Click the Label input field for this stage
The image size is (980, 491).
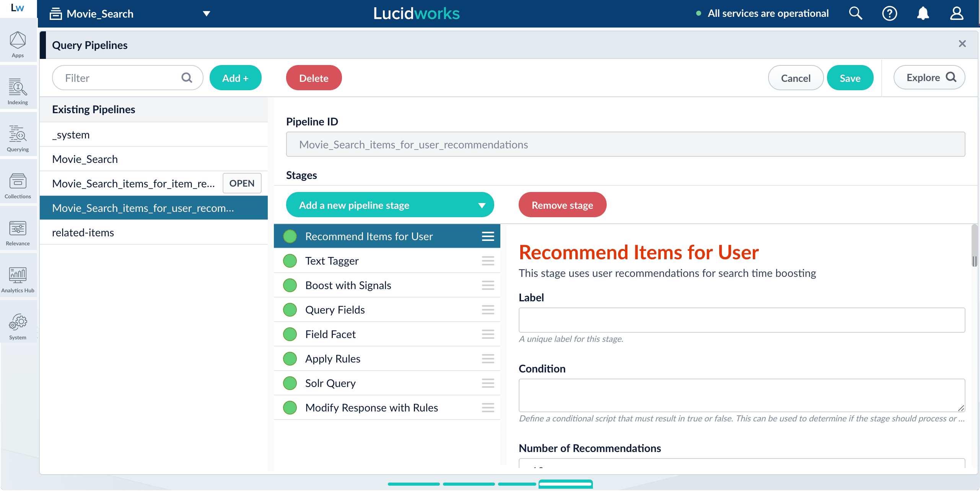742,319
